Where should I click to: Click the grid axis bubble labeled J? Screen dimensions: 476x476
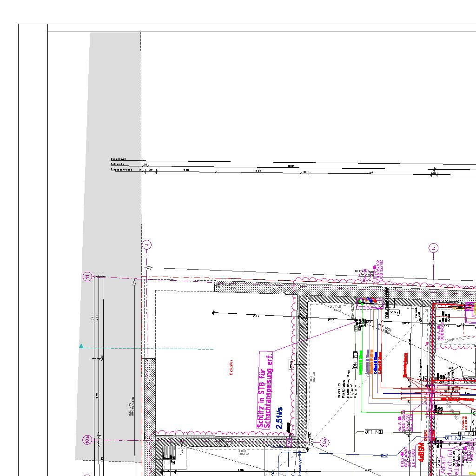pyautogui.click(x=146, y=245)
